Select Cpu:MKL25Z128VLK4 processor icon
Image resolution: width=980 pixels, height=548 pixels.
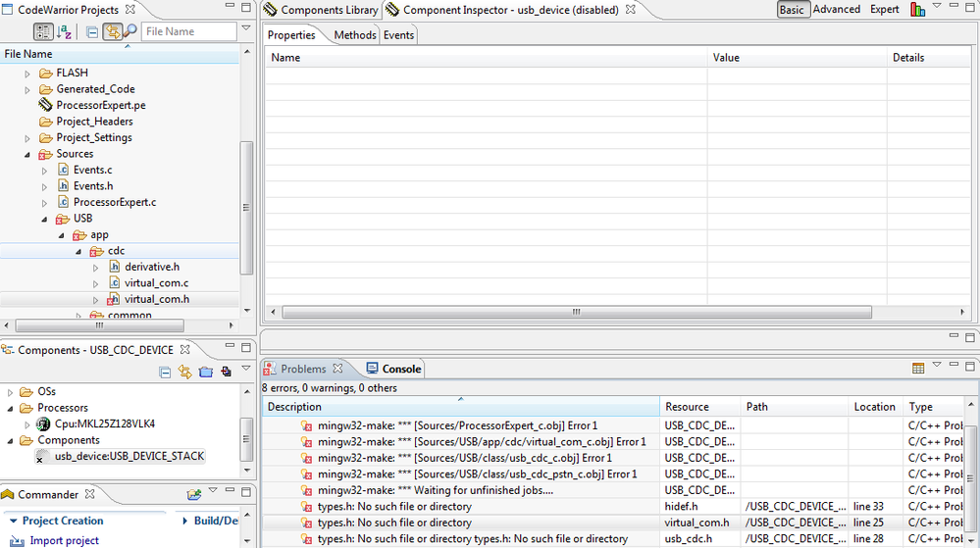tap(43, 424)
